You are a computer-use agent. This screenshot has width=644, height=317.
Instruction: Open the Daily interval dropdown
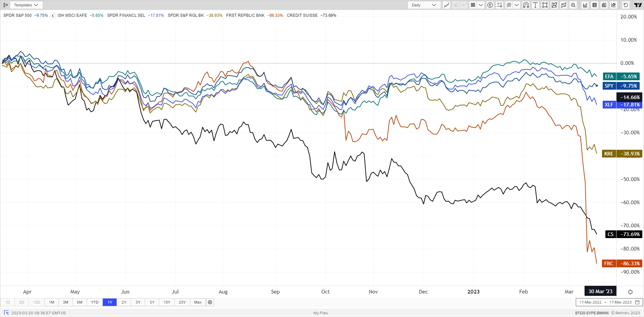424,5
